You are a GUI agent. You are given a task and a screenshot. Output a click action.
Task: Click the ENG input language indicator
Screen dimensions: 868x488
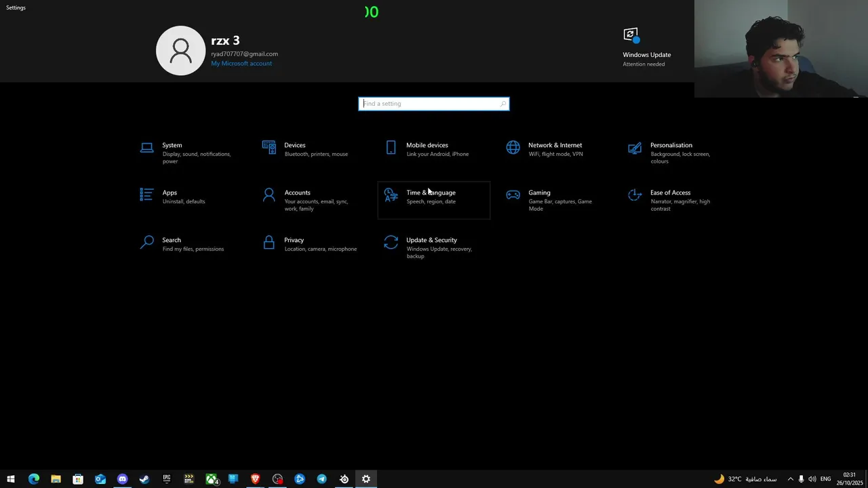tap(825, 479)
